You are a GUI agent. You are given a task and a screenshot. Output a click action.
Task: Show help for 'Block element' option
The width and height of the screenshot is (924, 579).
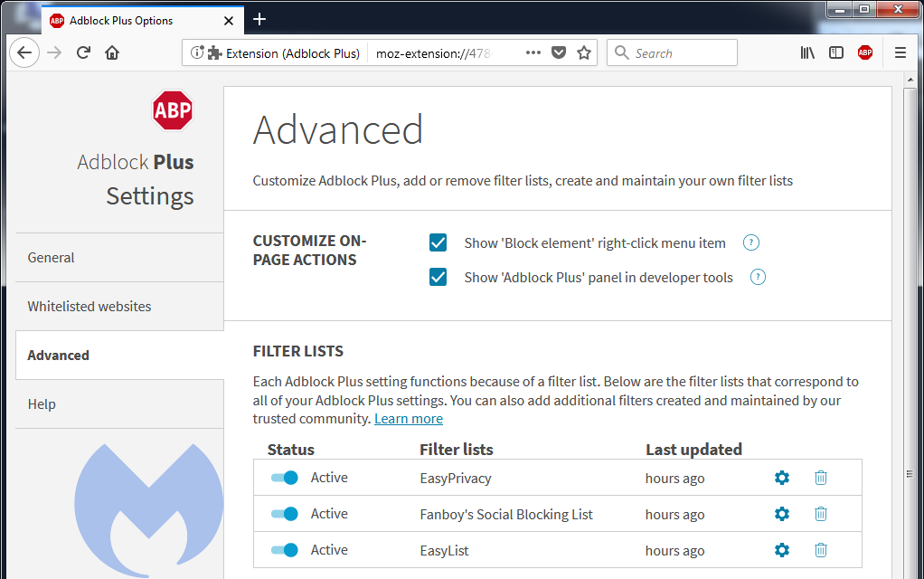pos(750,242)
